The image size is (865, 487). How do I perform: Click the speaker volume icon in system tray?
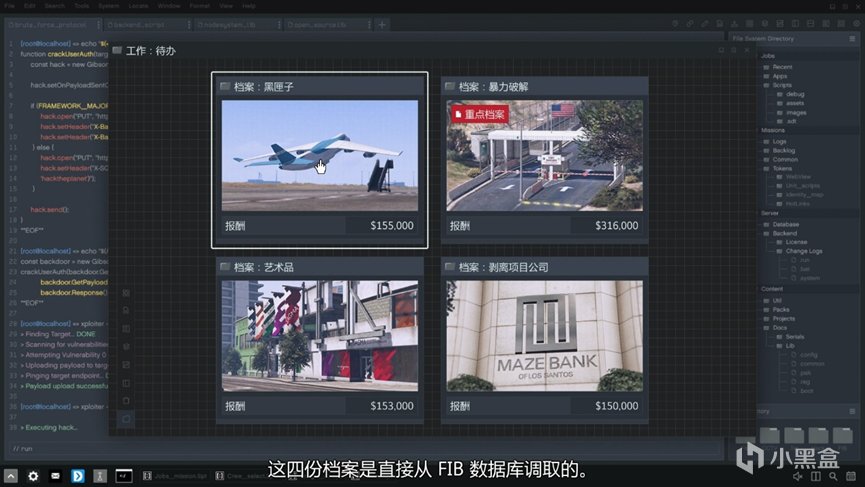coord(798,476)
